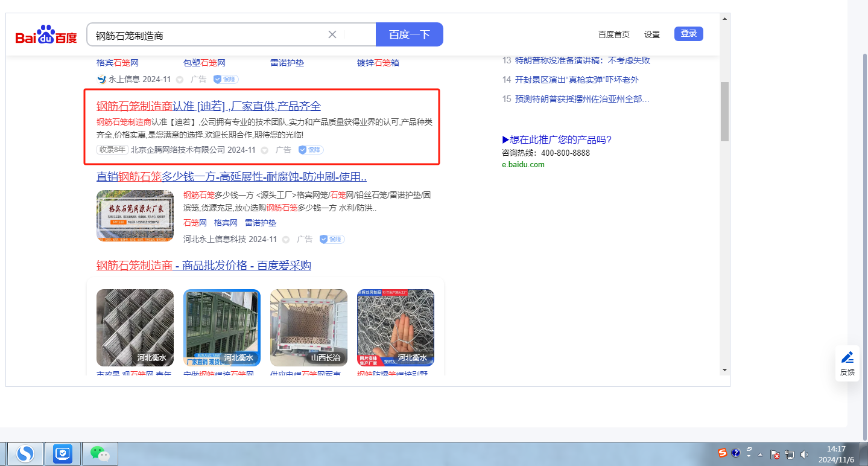Click the page vertical scrollbar thumb
This screenshot has height=466, width=868.
pyautogui.click(x=724, y=112)
